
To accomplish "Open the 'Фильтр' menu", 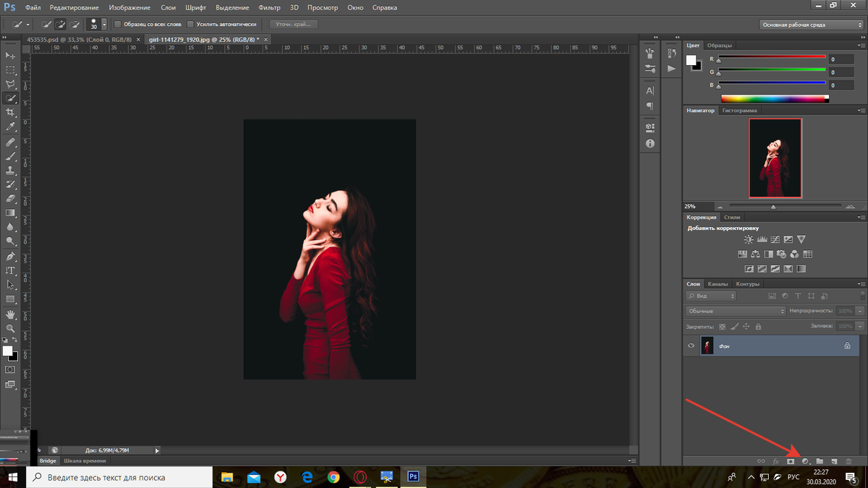I will [269, 7].
